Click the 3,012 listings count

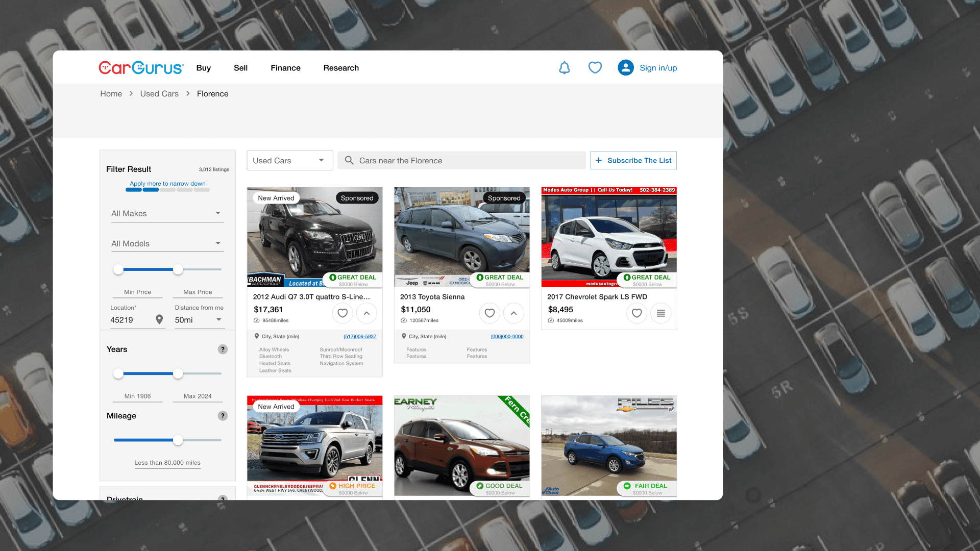(x=214, y=169)
